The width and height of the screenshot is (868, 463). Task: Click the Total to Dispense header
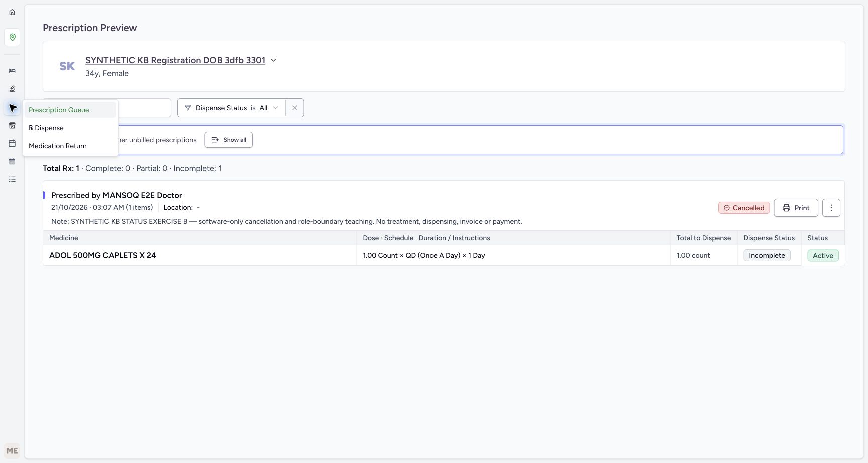tap(704, 238)
